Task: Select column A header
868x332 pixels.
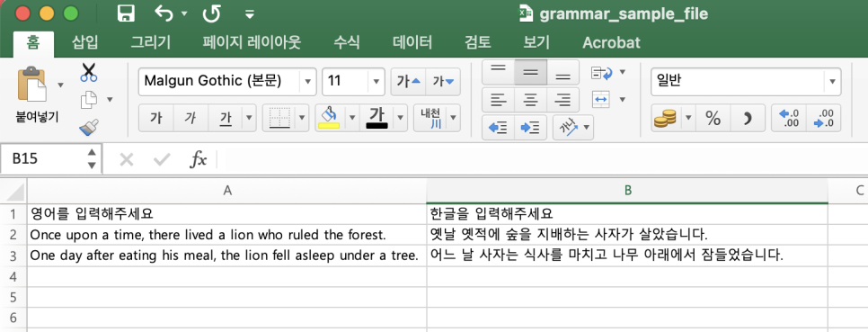Action: coord(227,191)
